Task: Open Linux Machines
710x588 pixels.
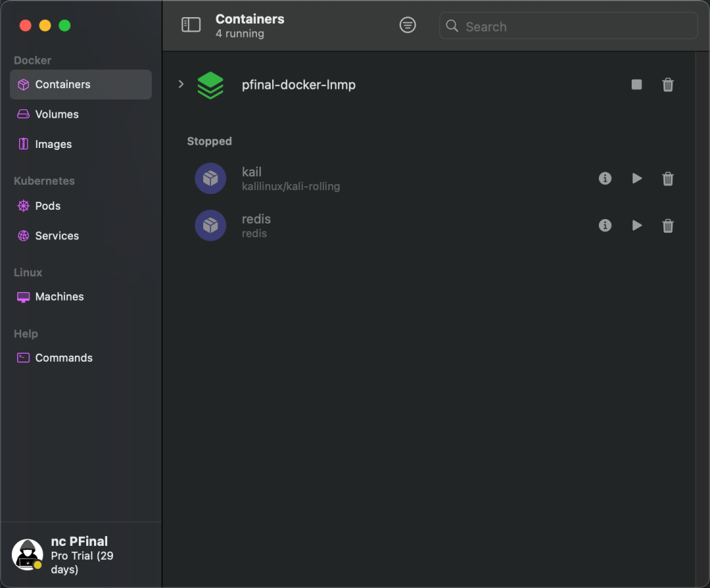Action: 81,297
